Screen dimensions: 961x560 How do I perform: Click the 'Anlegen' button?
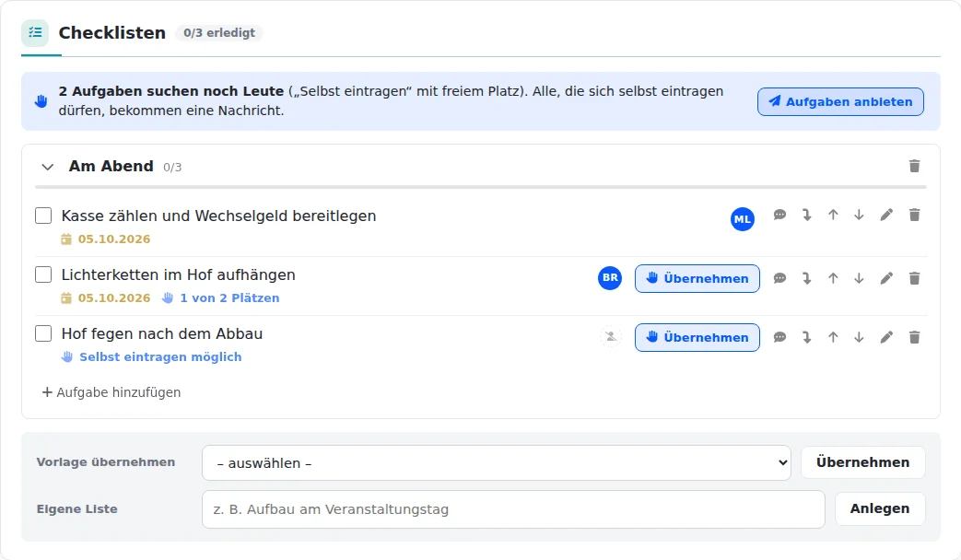880,508
